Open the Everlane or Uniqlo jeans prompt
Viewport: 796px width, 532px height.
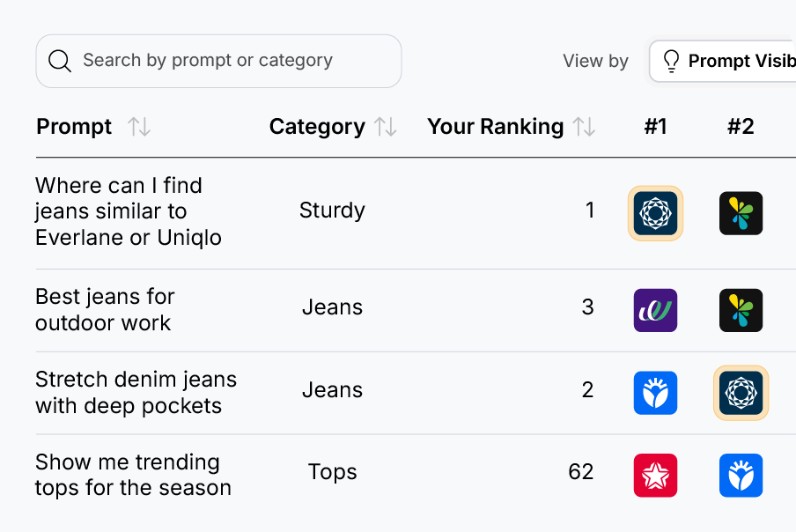128,211
